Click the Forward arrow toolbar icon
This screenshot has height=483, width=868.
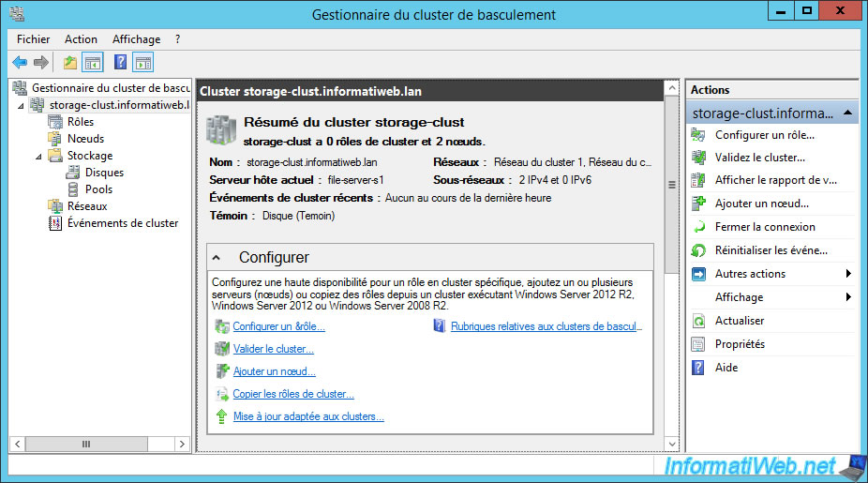[x=41, y=62]
